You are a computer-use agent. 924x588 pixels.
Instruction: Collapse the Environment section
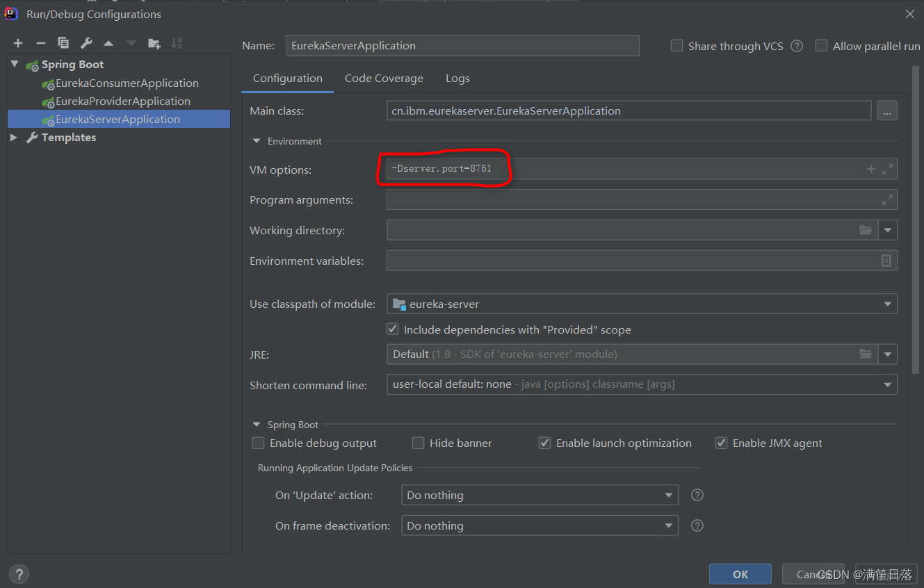(x=257, y=141)
